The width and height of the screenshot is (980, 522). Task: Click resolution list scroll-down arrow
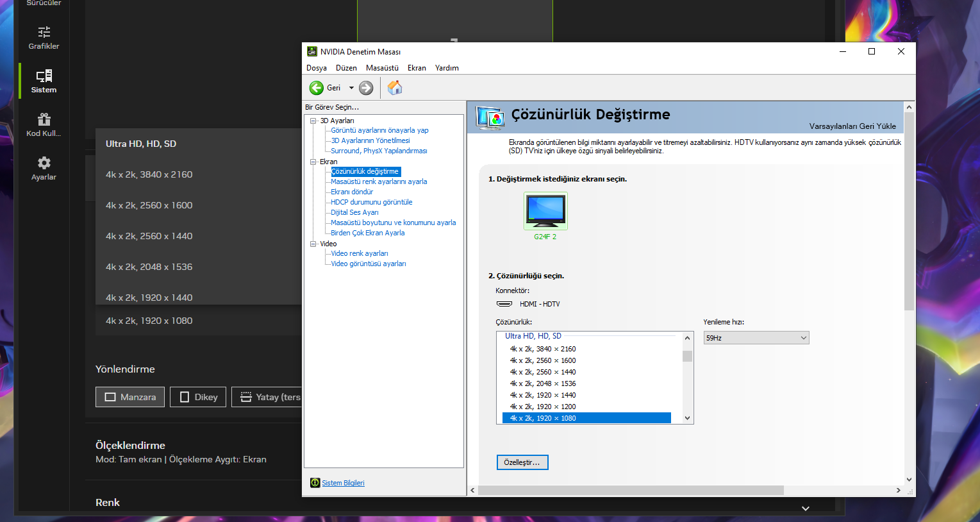687,418
